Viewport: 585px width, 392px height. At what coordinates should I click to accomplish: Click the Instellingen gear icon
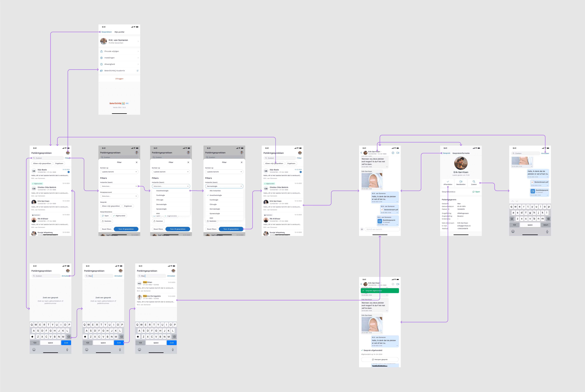(102, 58)
